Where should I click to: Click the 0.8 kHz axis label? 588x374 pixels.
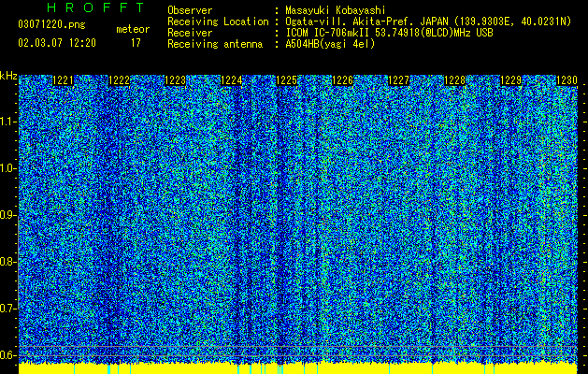tap(7, 262)
